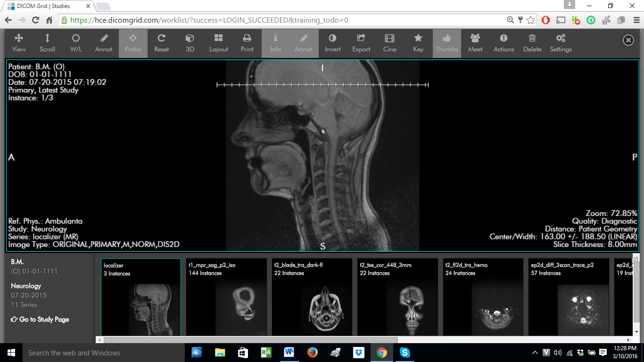This screenshot has width=644, height=362.
Task: Delete using the trash icon
Action: [532, 43]
